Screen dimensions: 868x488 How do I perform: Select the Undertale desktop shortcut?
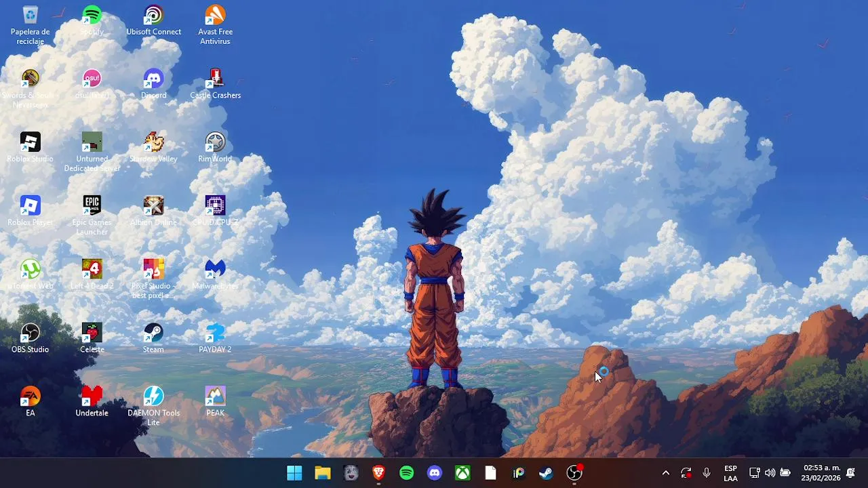click(x=92, y=401)
